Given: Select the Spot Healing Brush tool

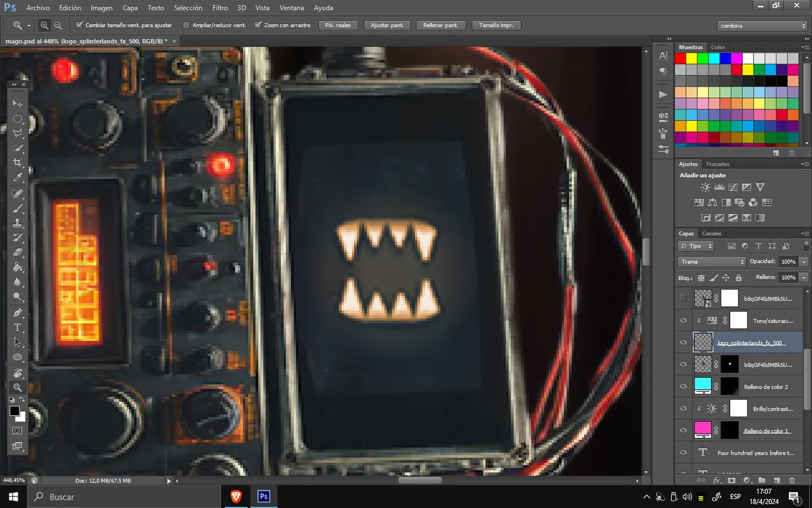Looking at the screenshot, I should (x=18, y=193).
